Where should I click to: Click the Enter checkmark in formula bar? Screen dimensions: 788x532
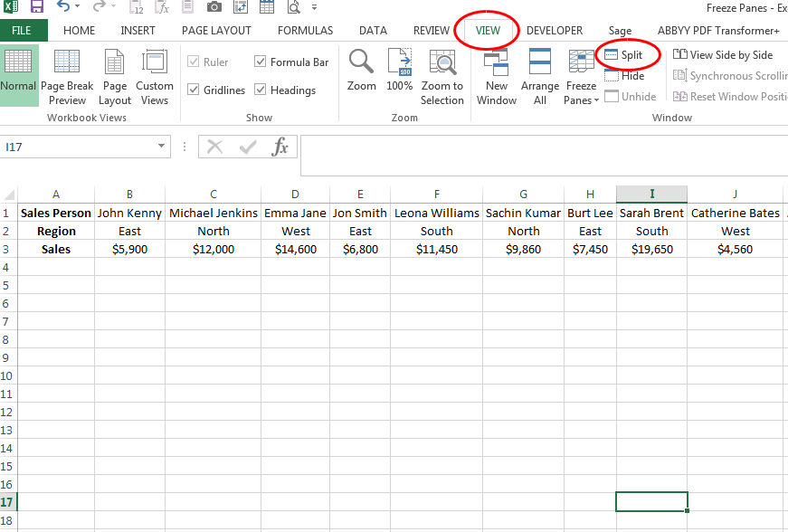pyautogui.click(x=248, y=147)
